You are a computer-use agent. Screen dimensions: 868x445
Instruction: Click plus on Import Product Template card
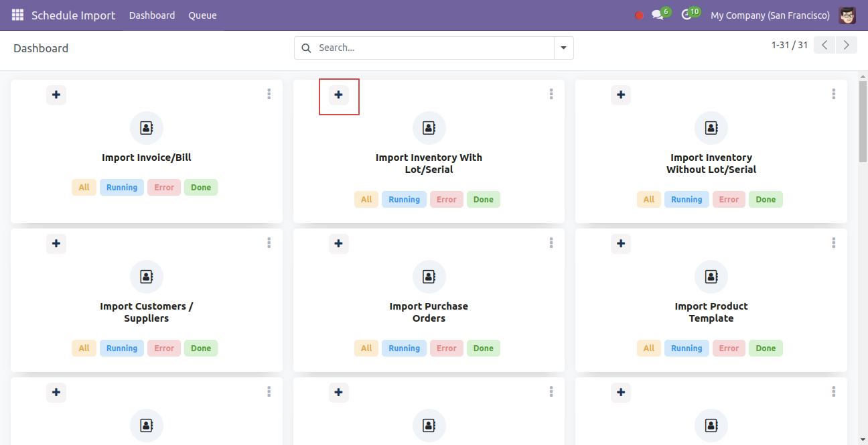coord(621,244)
